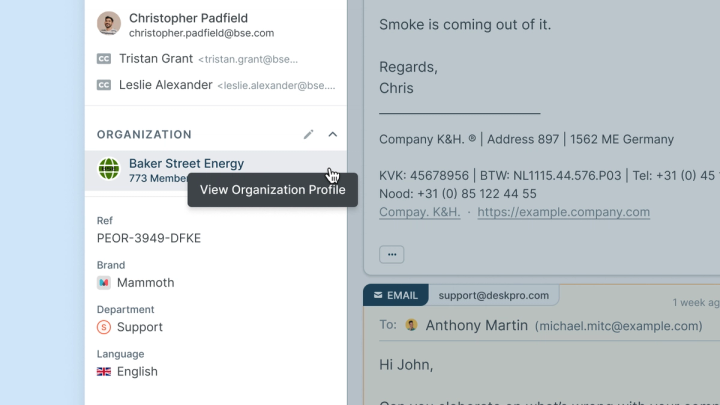Click the Baker Street Energy globe icon
The image size is (720, 405).
[x=109, y=170]
